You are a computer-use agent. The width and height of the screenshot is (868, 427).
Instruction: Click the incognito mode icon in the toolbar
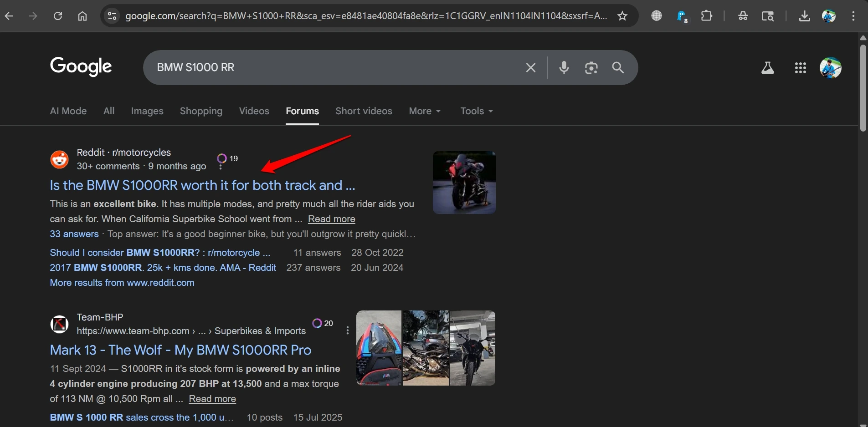tap(743, 16)
